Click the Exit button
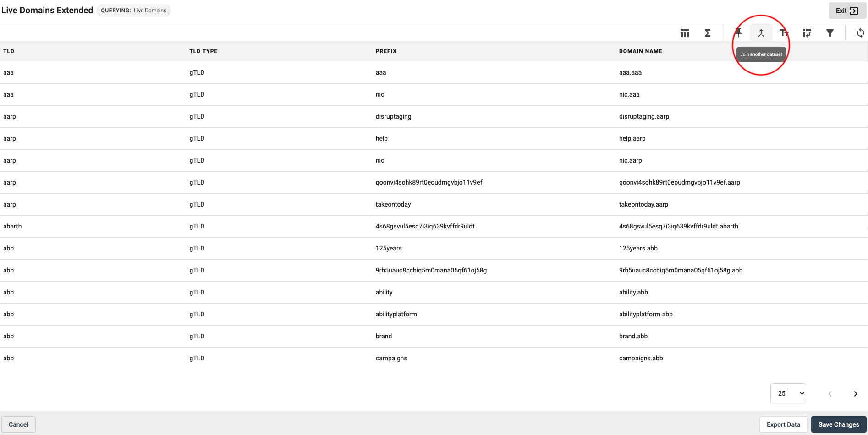Screen dimensions: 868x435 tap(847, 11)
